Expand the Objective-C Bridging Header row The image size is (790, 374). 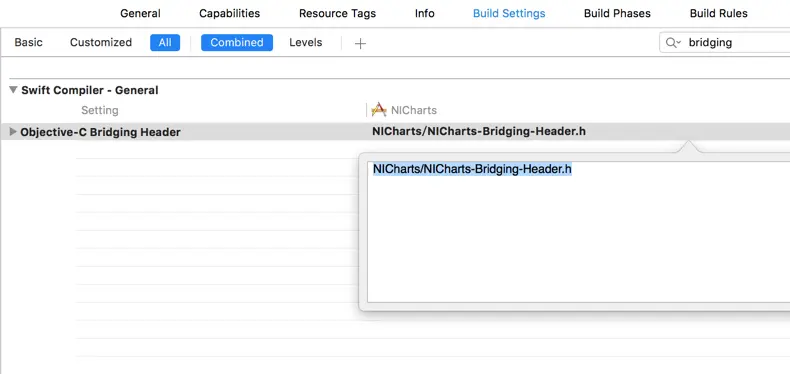pyautogui.click(x=13, y=132)
